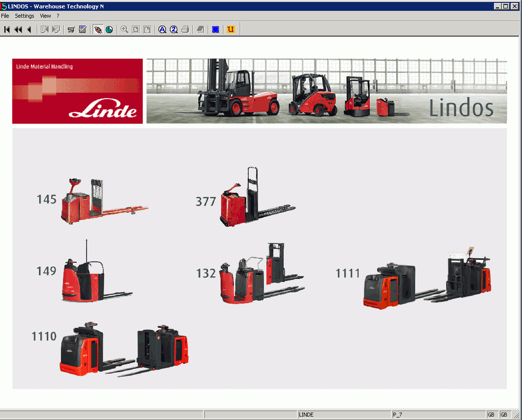Screen dimensions: 522x420
Task: Select truck series 1110 image
Action: [124, 350]
